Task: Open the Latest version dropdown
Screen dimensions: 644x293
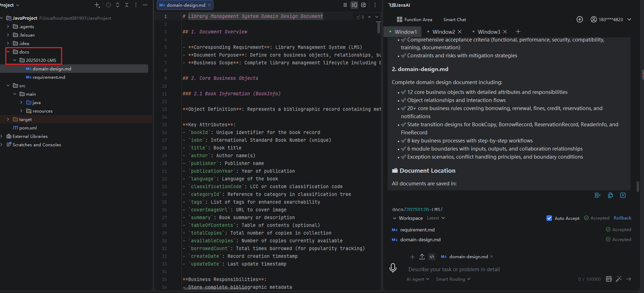Action: 436,218
